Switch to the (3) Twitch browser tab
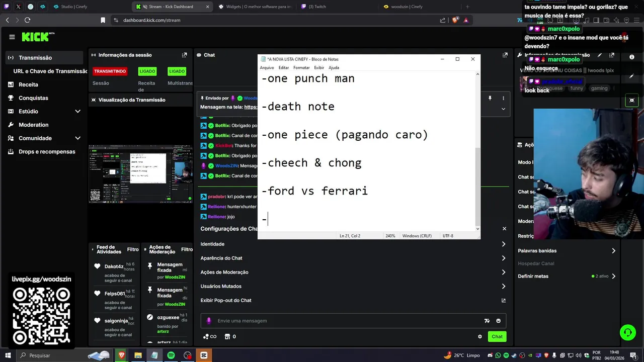 317,7
